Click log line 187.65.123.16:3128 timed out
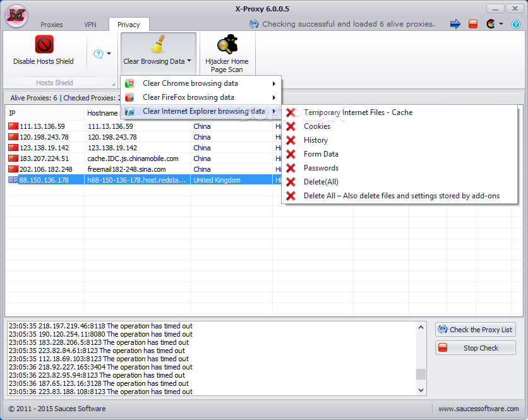This screenshot has width=528, height=420. 99,383
